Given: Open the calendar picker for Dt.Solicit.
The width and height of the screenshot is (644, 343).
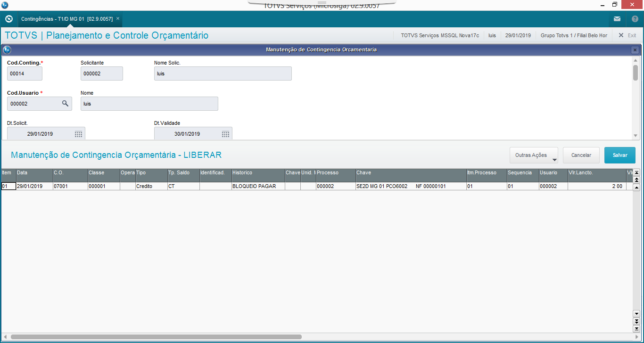Looking at the screenshot, I should click(79, 134).
